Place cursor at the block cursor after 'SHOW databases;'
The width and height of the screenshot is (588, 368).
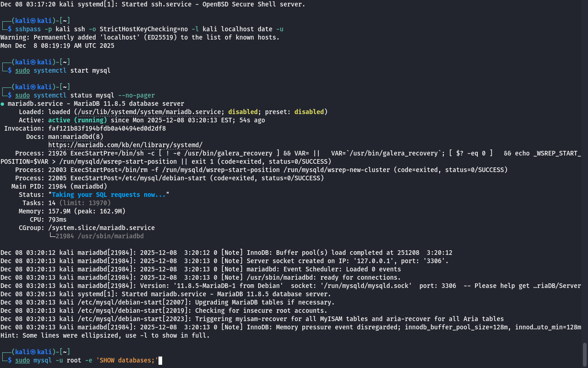160,360
